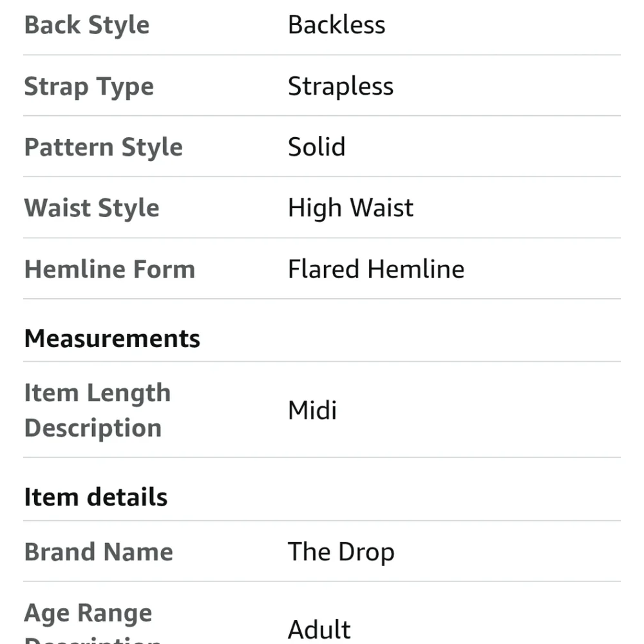Click the Item Length Description label
This screenshot has height=644, width=644.
click(x=97, y=410)
